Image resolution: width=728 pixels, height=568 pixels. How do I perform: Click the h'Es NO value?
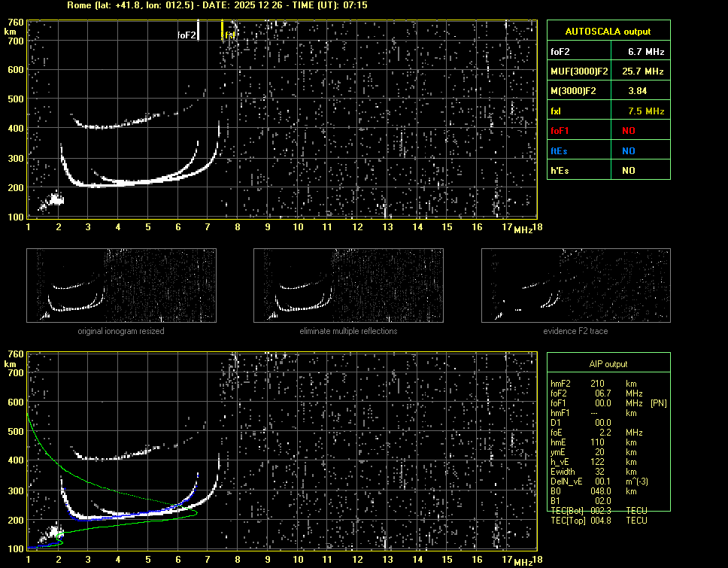pos(628,171)
